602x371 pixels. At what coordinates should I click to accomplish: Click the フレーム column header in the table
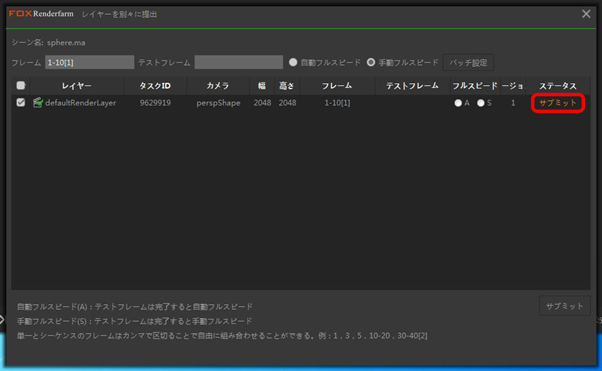pyautogui.click(x=337, y=86)
